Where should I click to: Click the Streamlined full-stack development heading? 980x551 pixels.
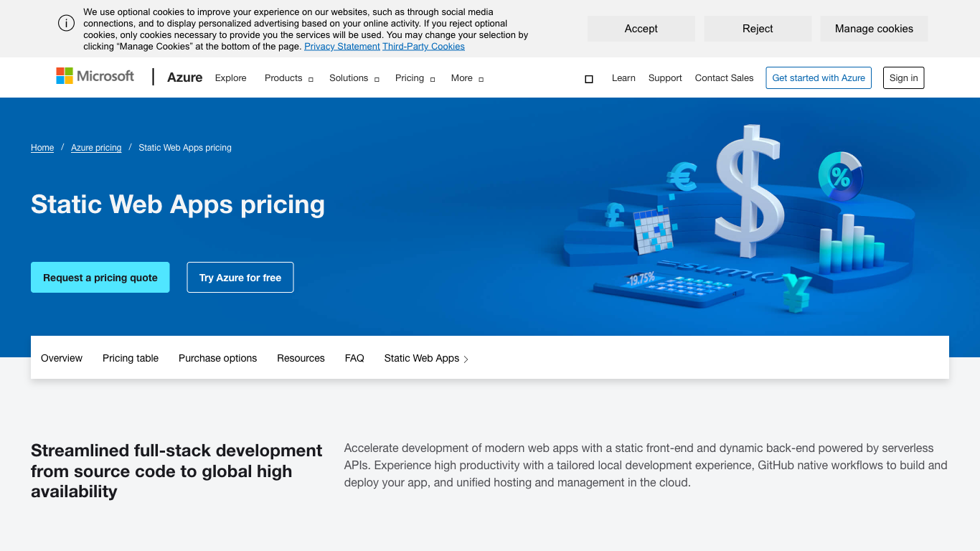click(176, 471)
